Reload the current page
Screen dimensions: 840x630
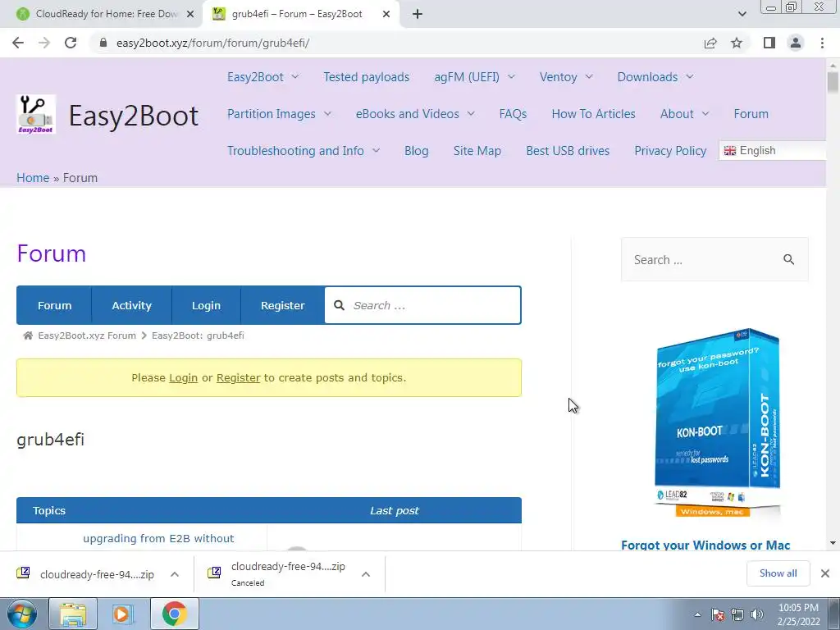(71, 43)
